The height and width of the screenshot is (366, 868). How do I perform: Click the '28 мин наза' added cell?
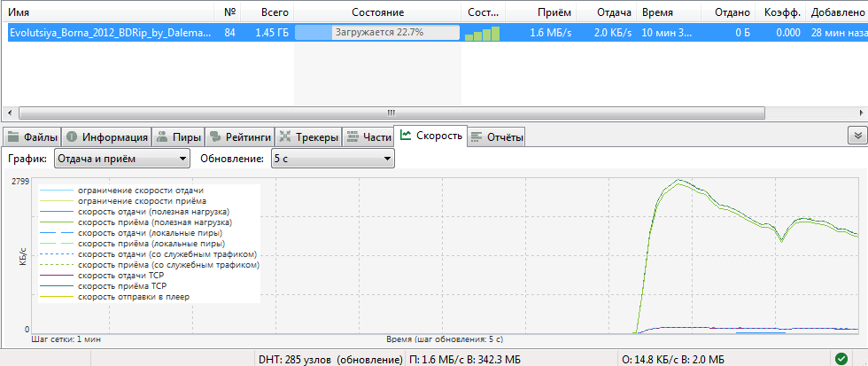838,33
